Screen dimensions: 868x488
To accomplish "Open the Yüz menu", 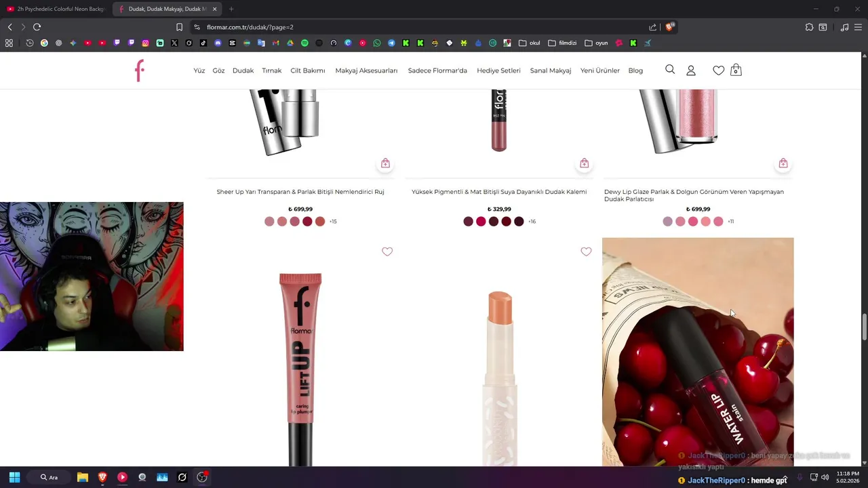I will [199, 70].
